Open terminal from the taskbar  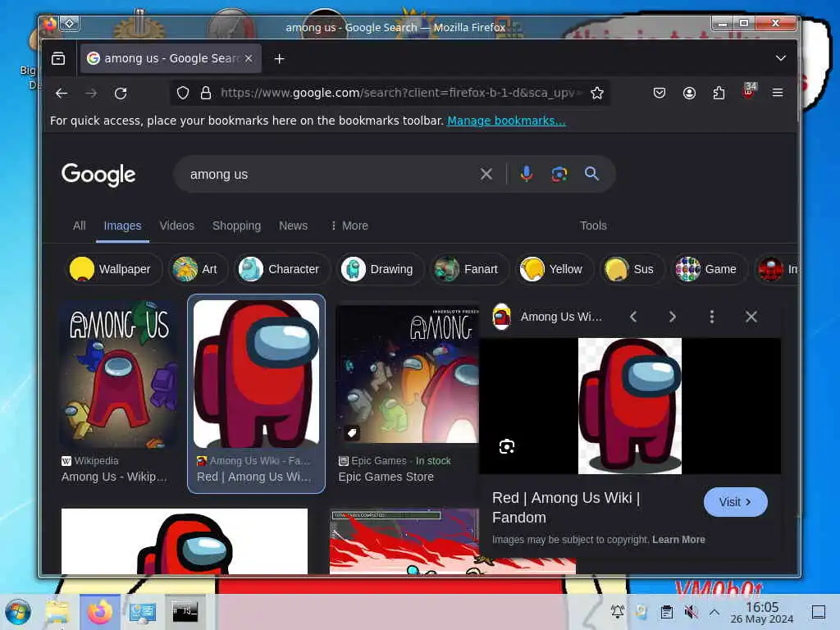pyautogui.click(x=185, y=612)
